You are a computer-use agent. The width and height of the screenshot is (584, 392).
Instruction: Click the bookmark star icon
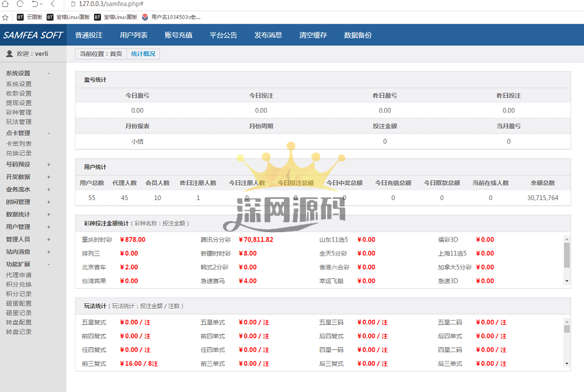pyautogui.click(x=5, y=17)
